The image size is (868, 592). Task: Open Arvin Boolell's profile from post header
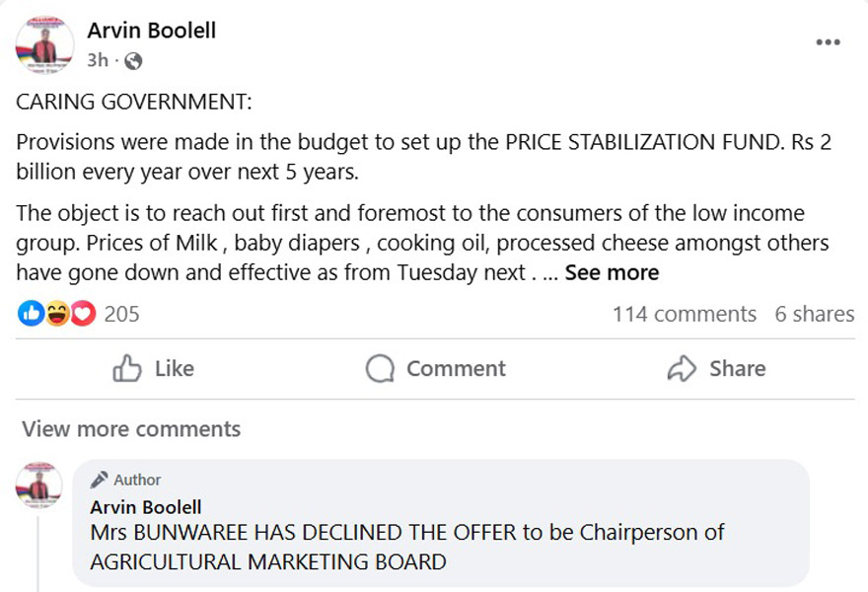coord(152,31)
